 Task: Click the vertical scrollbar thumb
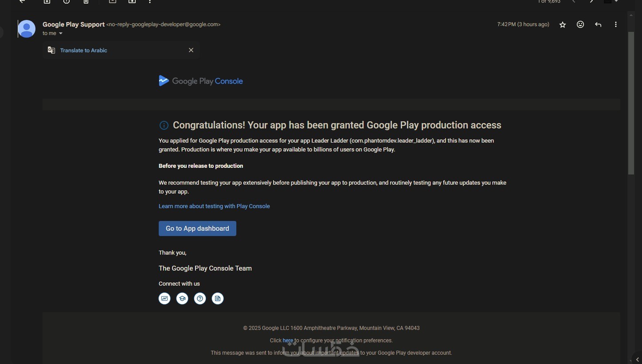(631, 102)
